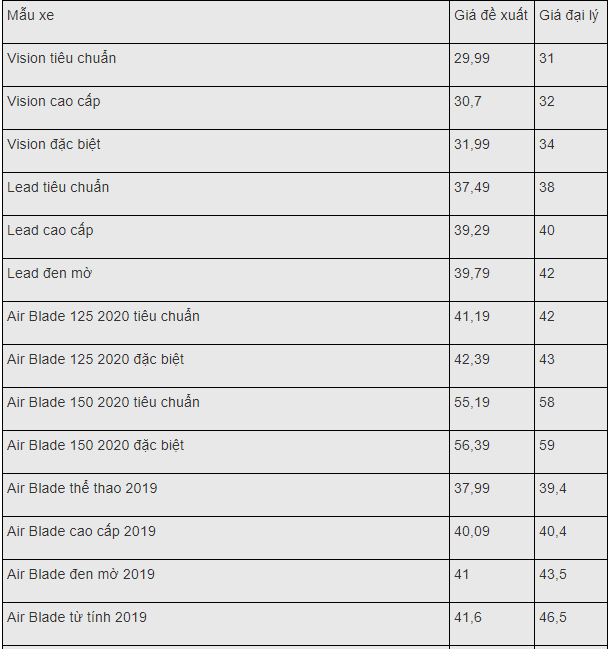Click 'Air Blade 125 2020 tiêu chuẩn' cell
Screen dimensions: 611x649
click(226, 323)
